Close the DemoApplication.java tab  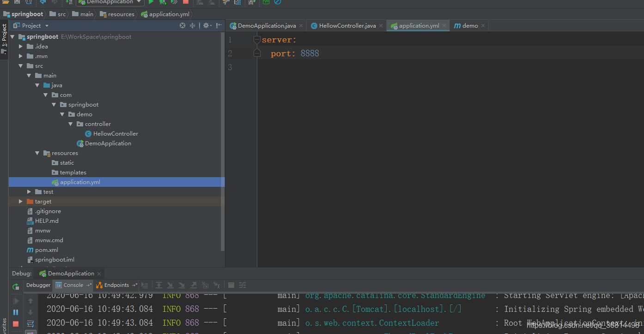tap(301, 26)
